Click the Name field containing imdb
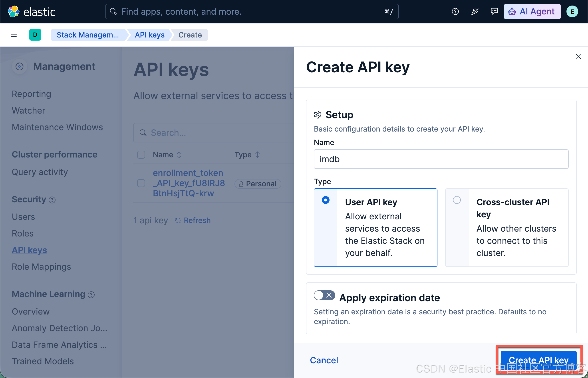Screen dimensions: 588x378 point(441,159)
